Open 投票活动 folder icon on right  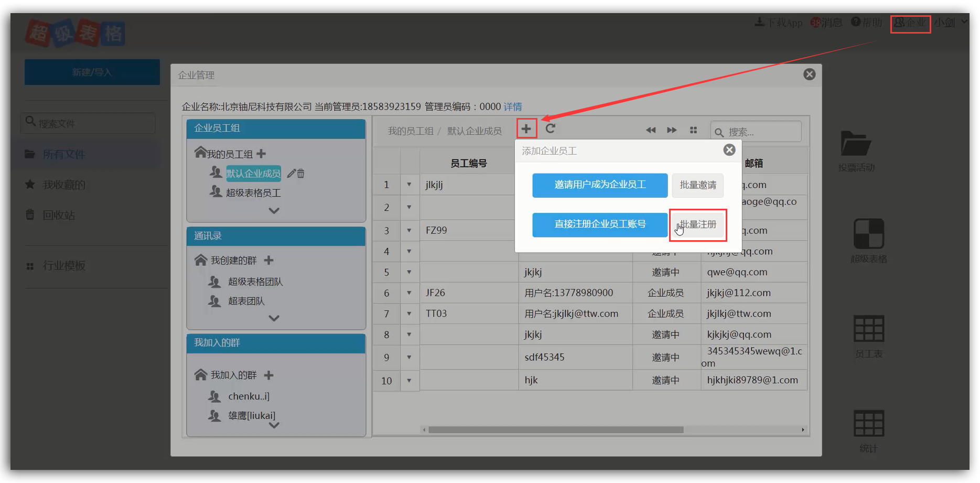855,144
